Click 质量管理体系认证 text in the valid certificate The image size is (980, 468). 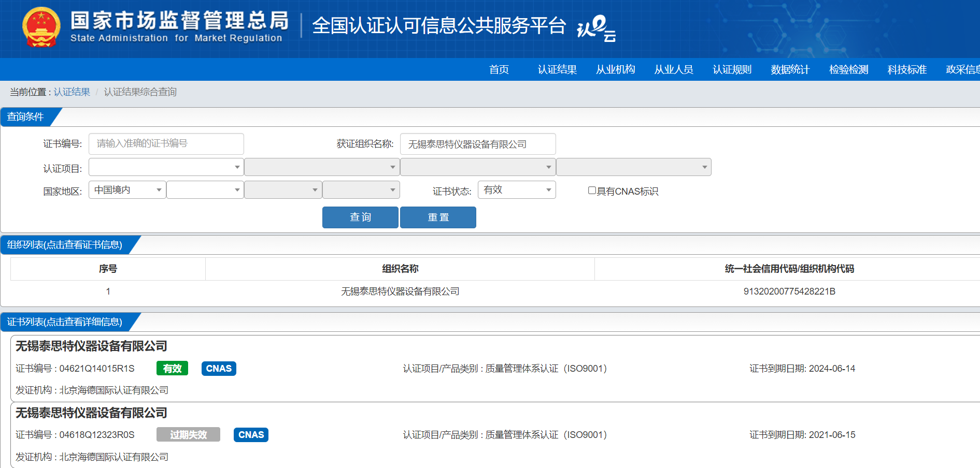pos(522,369)
